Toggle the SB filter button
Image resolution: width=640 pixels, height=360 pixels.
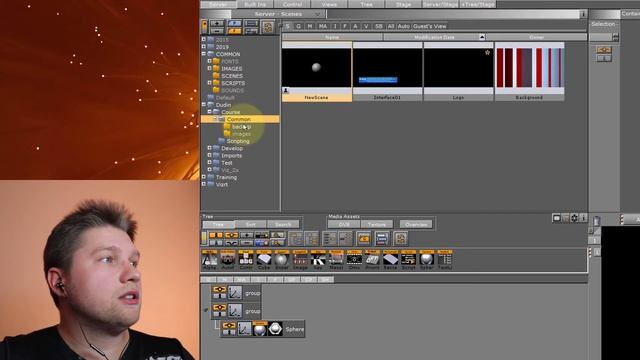(379, 26)
